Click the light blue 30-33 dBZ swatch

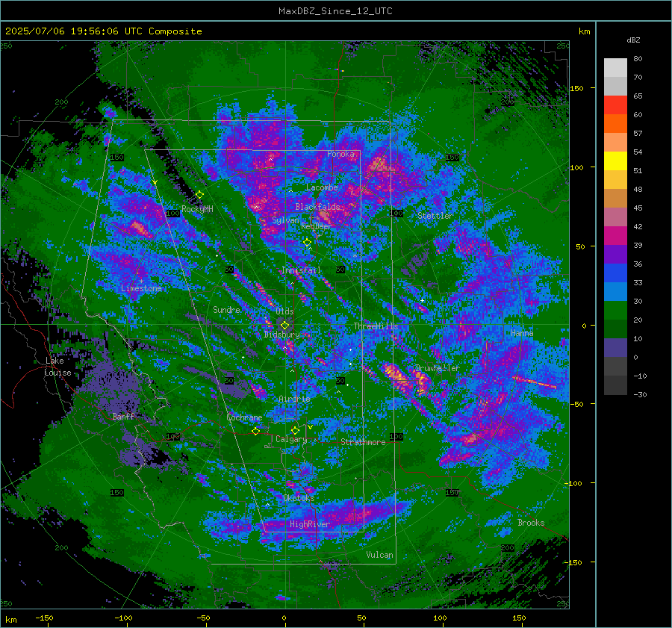615,292
